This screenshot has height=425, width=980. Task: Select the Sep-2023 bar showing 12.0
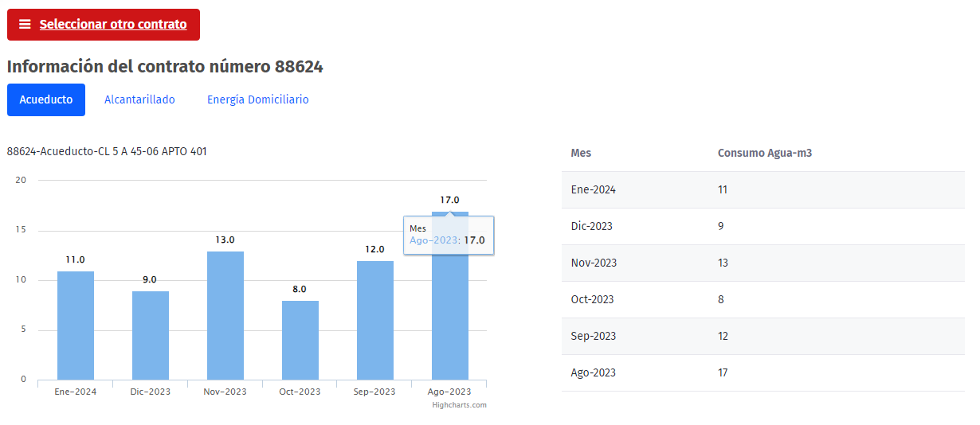[375, 321]
